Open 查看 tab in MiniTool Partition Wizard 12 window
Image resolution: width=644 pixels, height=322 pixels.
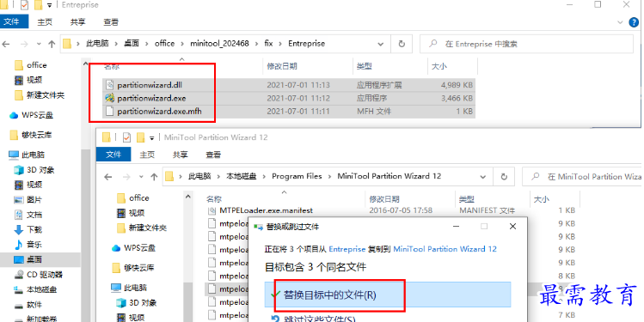coord(213,155)
